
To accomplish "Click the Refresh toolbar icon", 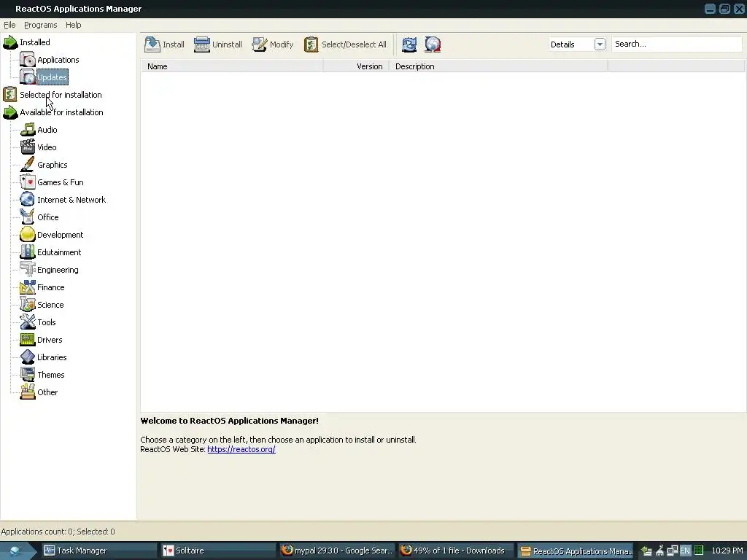I will tap(409, 44).
